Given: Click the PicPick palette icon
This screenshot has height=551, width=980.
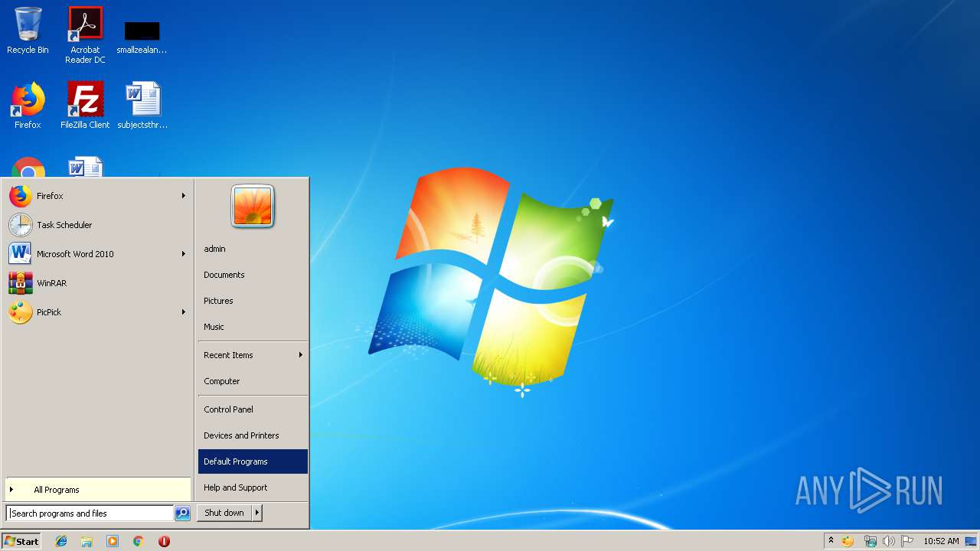Looking at the screenshot, I should point(21,312).
